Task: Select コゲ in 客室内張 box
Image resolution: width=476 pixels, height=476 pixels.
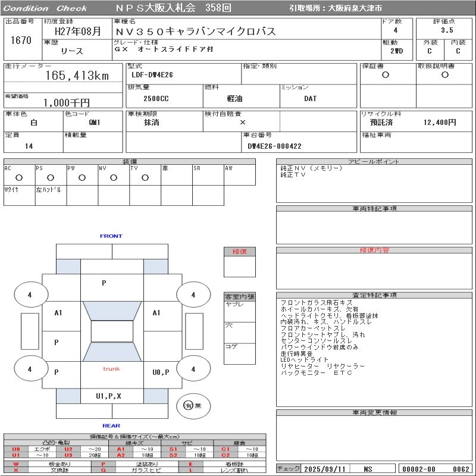Action: coord(231,346)
